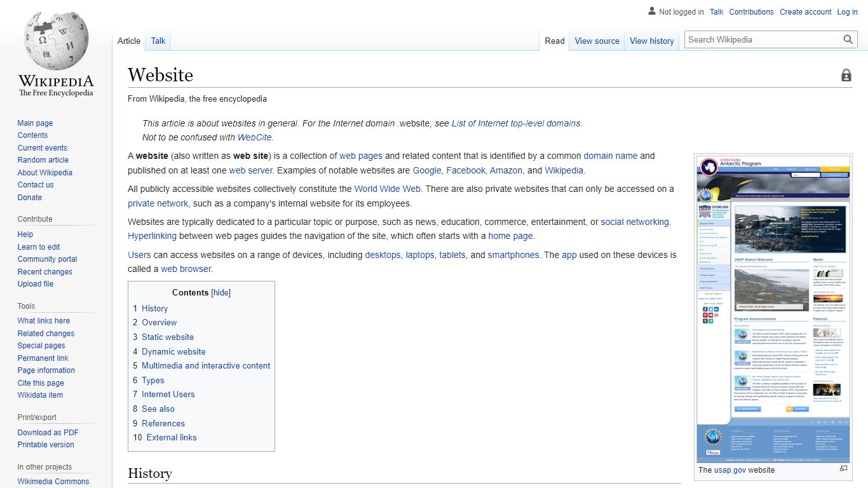Click Permanent link in Tools
The width and height of the screenshot is (868, 488).
click(43, 358)
